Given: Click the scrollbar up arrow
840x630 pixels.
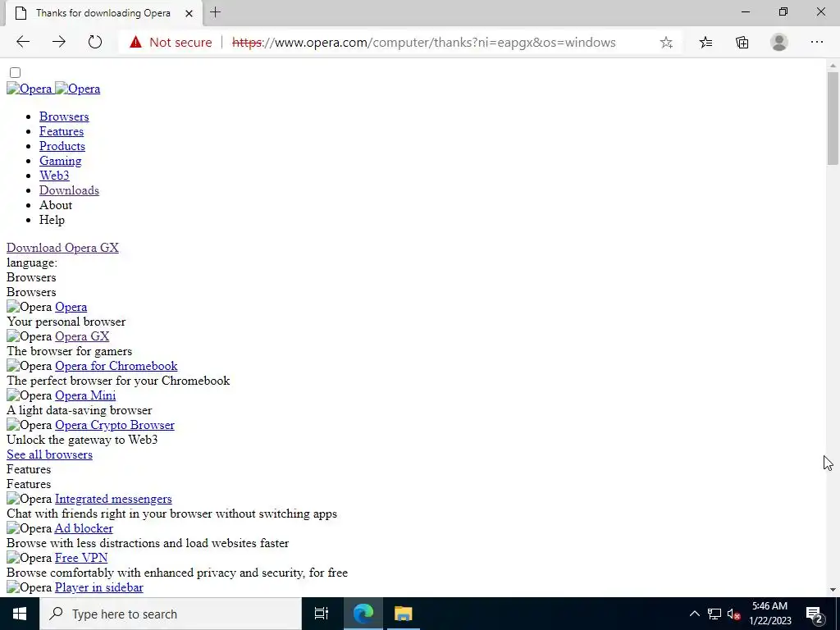Looking at the screenshot, I should 833,66.
